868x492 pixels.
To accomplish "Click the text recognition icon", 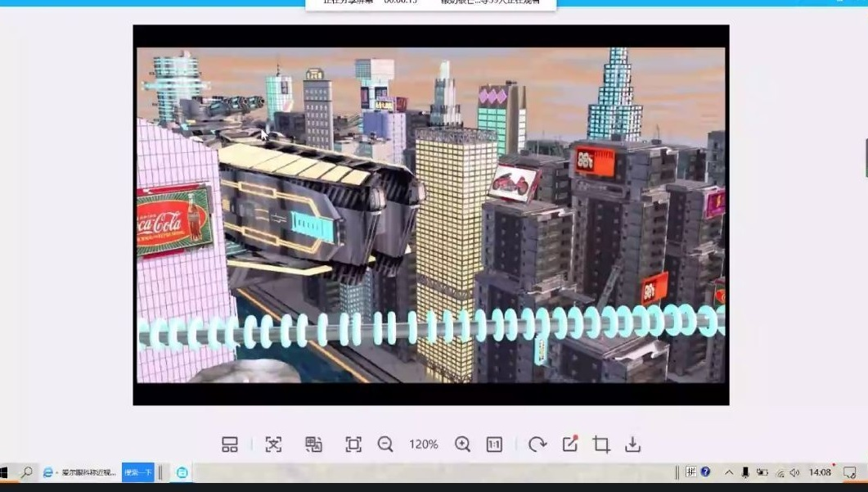I will (273, 445).
